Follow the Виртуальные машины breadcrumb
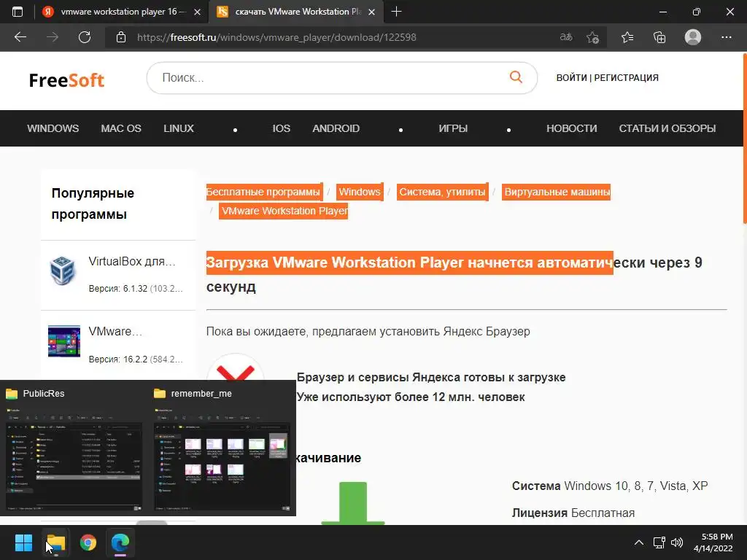Image resolution: width=747 pixels, height=560 pixels. 556,192
